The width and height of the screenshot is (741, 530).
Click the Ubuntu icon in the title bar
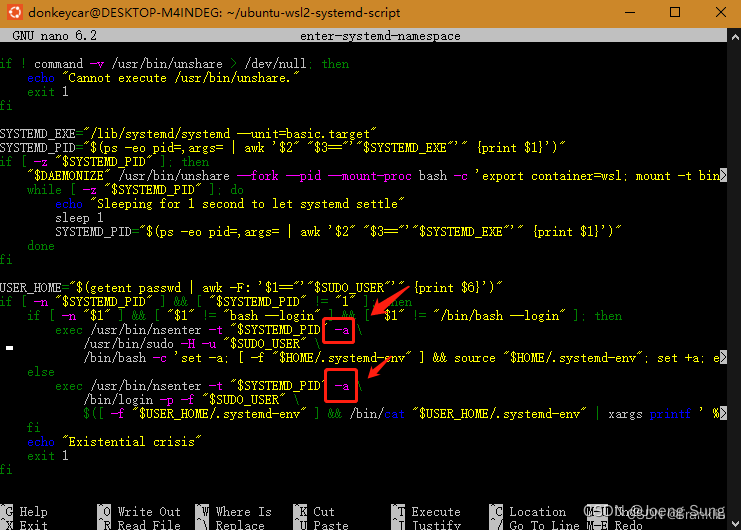(x=14, y=12)
